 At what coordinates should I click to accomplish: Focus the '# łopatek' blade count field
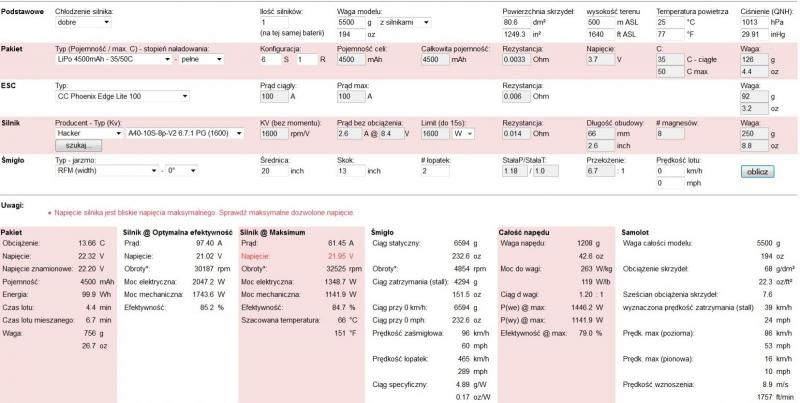click(x=436, y=171)
